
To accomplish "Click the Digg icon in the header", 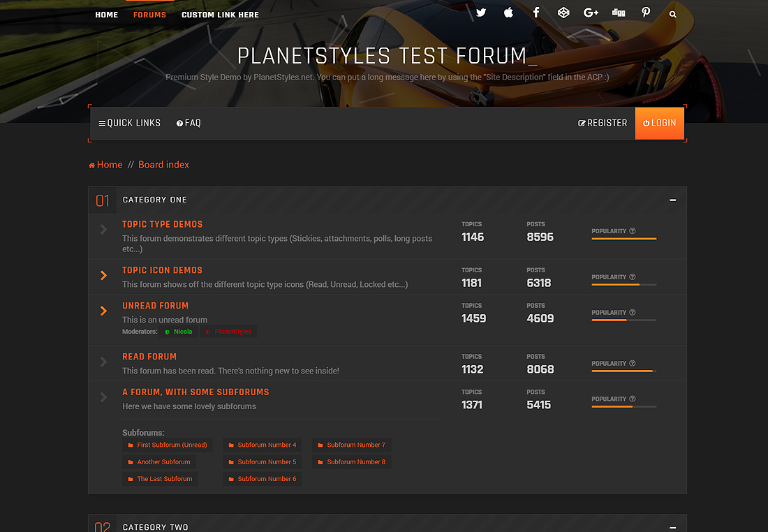I will [x=619, y=13].
